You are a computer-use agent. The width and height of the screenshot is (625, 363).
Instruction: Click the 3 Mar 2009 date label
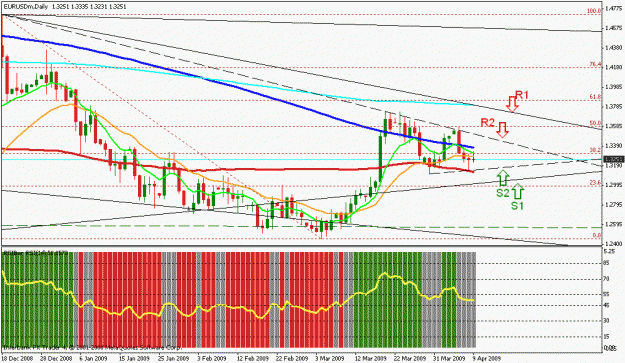[330, 358]
